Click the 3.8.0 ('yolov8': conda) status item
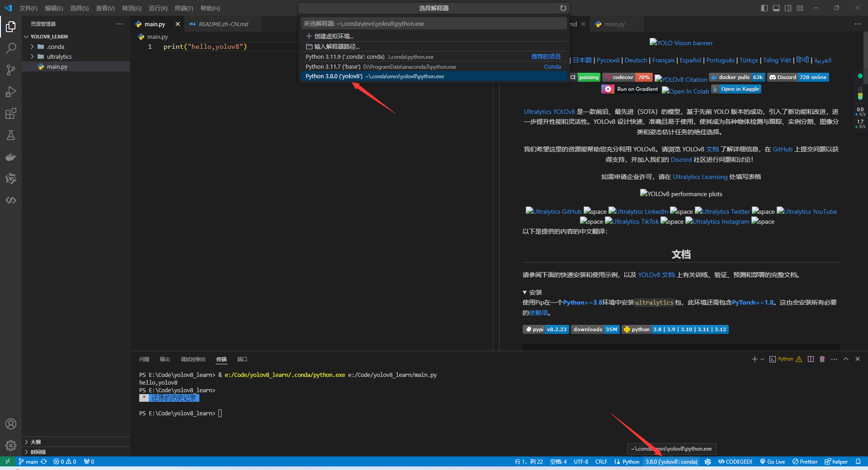The width and height of the screenshot is (868, 470). (x=671, y=461)
